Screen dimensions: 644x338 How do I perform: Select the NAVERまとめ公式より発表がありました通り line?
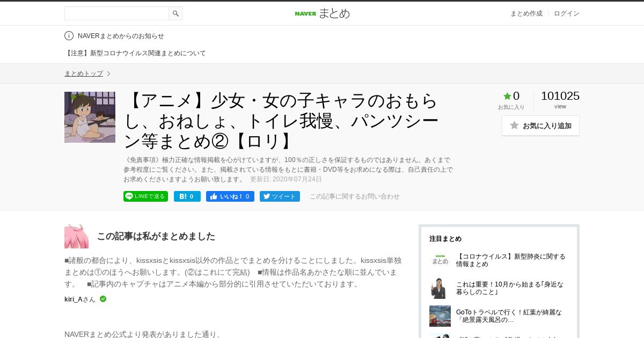point(143,334)
